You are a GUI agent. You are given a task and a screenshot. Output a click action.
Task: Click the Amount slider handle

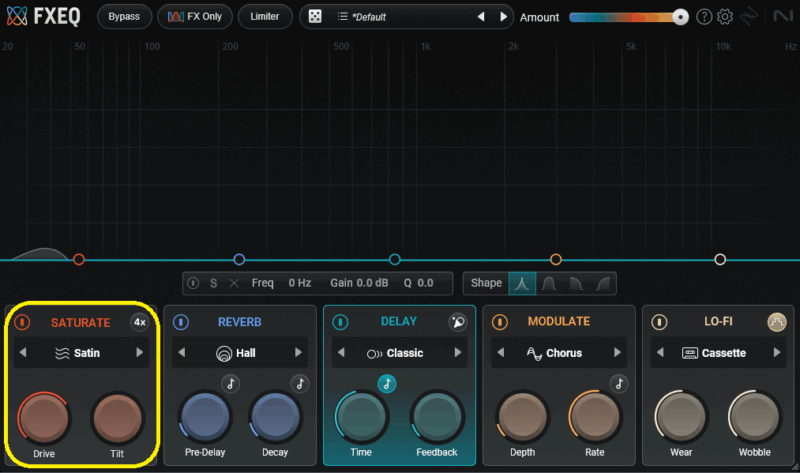click(x=680, y=17)
